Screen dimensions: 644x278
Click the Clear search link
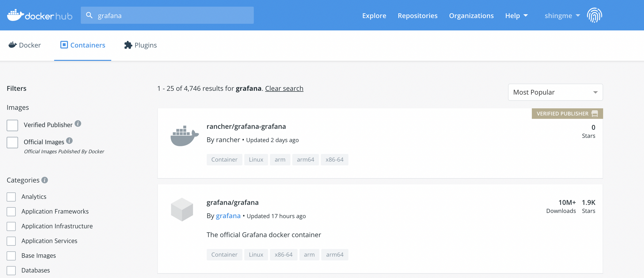coord(284,88)
